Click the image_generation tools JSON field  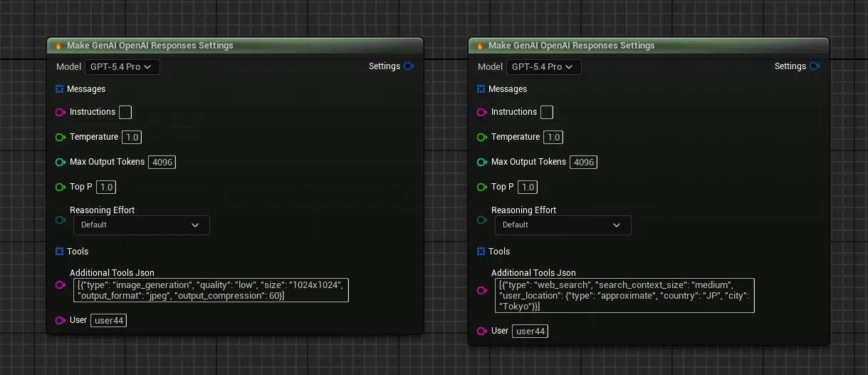tap(211, 290)
